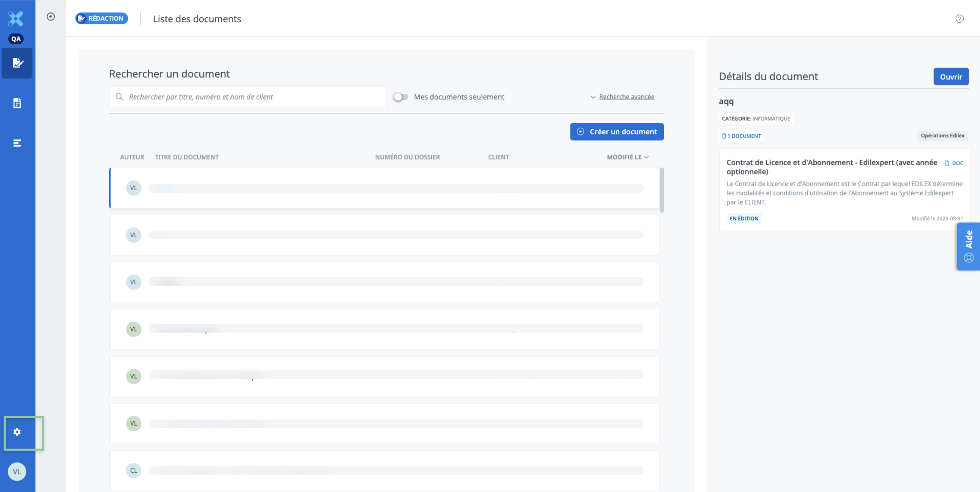The width and height of the screenshot is (980, 492).
Task: Click the list lines icon in sidebar
Action: (17, 143)
